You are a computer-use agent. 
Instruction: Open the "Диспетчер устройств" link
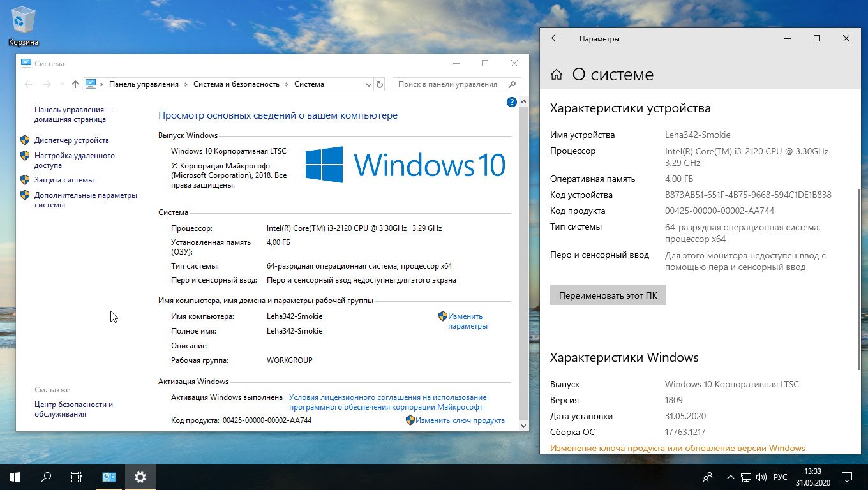(x=71, y=140)
